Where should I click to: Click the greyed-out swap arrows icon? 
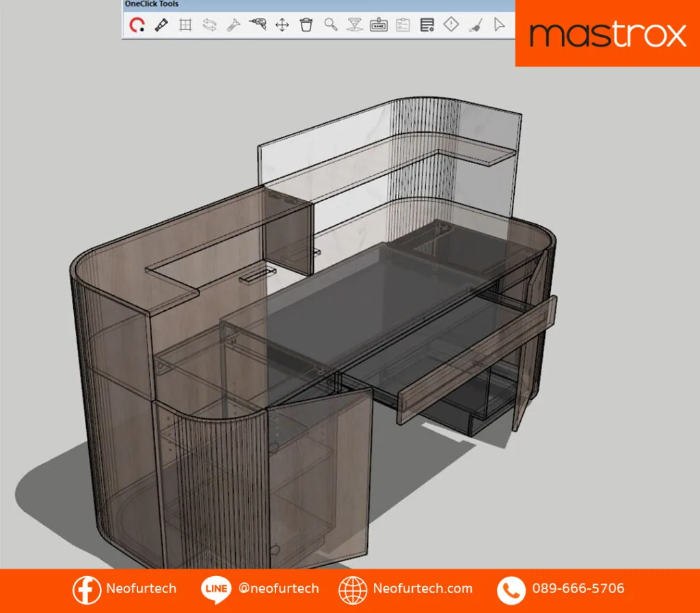pyautogui.click(x=209, y=25)
